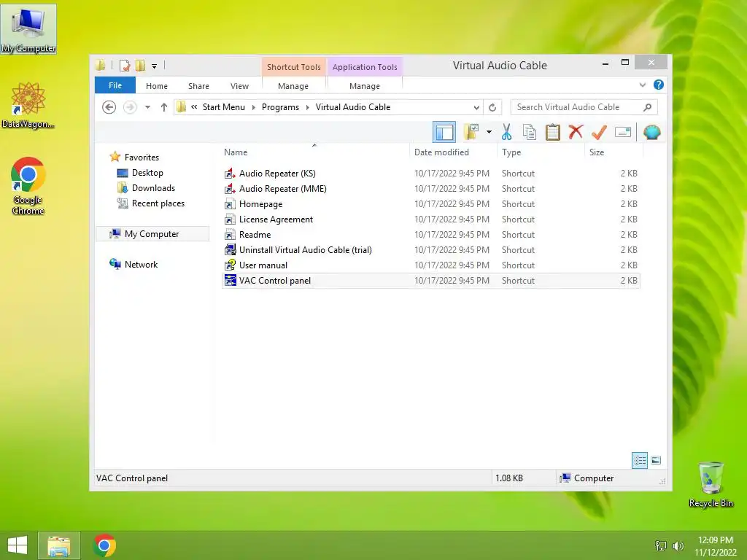This screenshot has width=747, height=560.
Task: Click the Properties icon in quick access toolbar
Action: [x=125, y=66]
